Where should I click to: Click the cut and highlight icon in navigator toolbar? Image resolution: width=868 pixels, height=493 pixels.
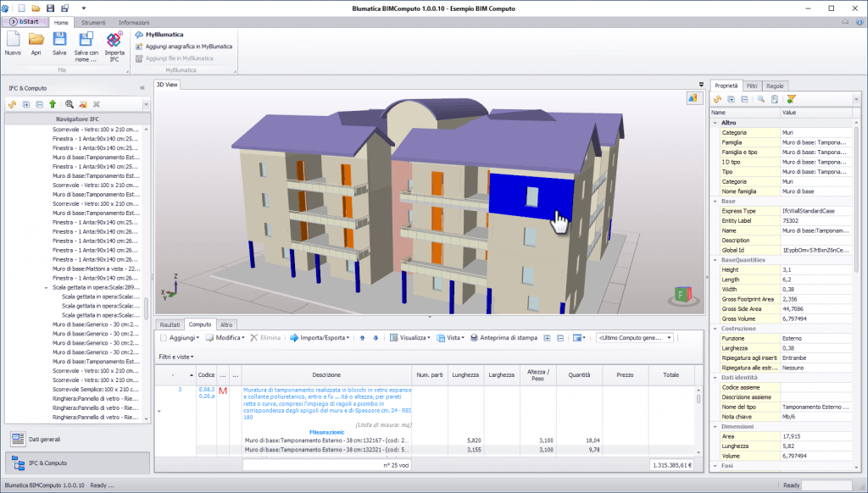pyautogui.click(x=83, y=104)
